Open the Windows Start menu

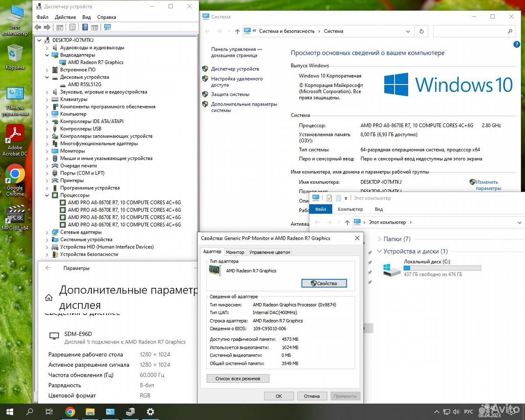pos(10,412)
